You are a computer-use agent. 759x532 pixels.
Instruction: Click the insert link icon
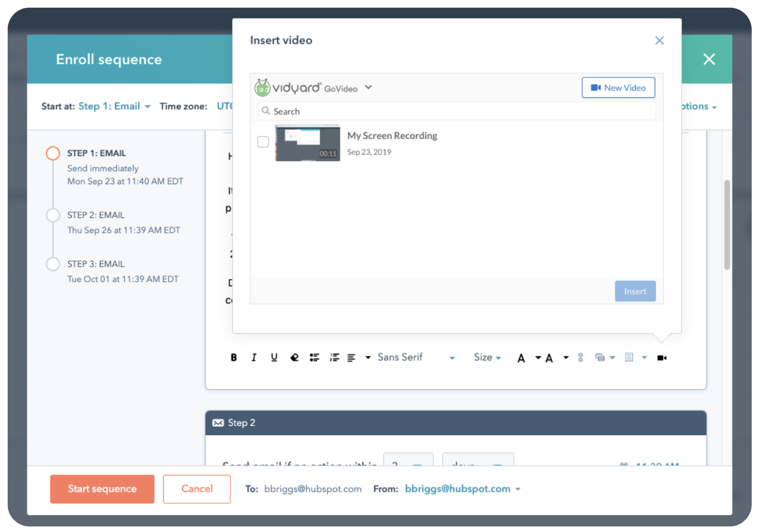point(580,358)
